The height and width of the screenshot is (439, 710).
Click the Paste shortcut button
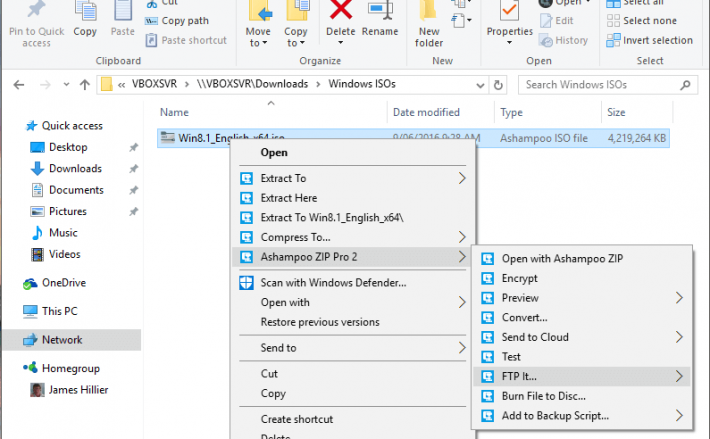tap(186, 40)
